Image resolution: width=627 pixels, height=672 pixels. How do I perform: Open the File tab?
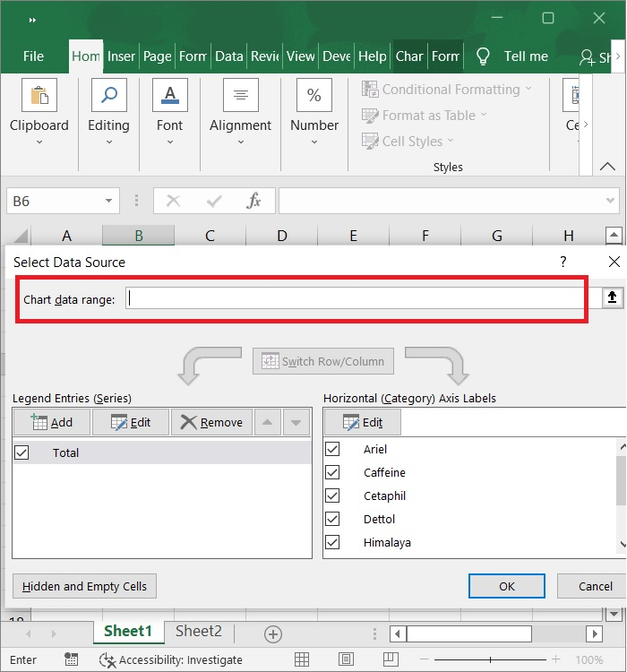(x=33, y=56)
